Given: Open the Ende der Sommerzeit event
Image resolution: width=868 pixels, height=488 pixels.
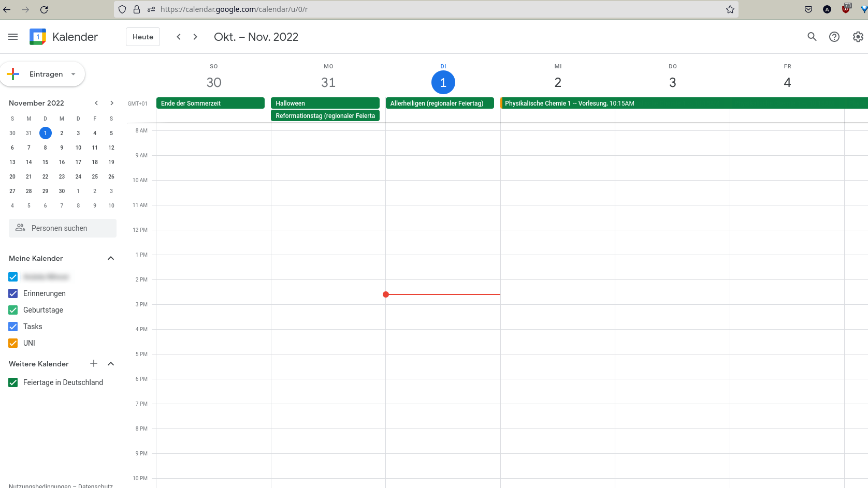Looking at the screenshot, I should click(x=210, y=103).
